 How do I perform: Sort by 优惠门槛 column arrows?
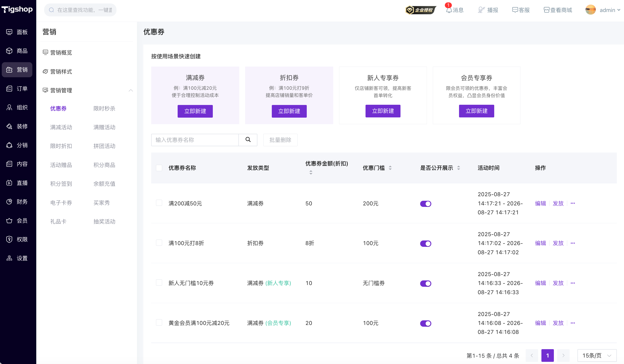tap(390, 168)
